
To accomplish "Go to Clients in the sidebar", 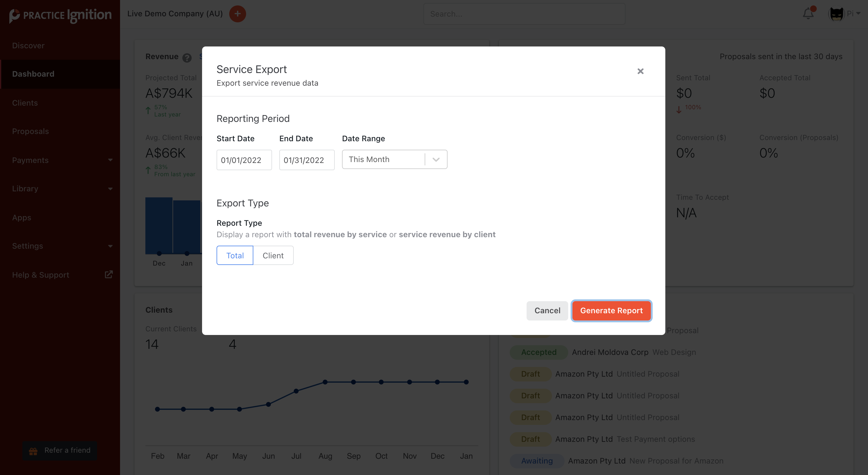I will (25, 103).
